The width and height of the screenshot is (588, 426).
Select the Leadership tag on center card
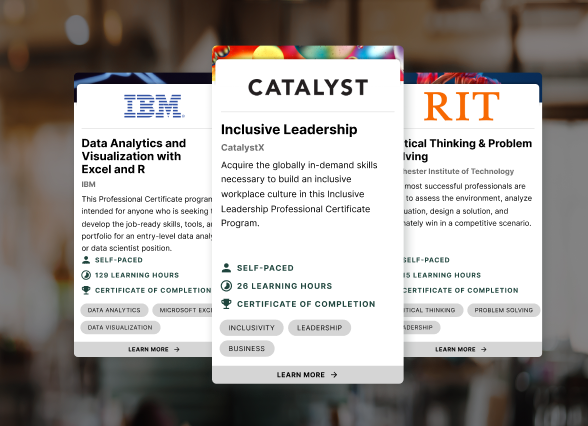(320, 328)
